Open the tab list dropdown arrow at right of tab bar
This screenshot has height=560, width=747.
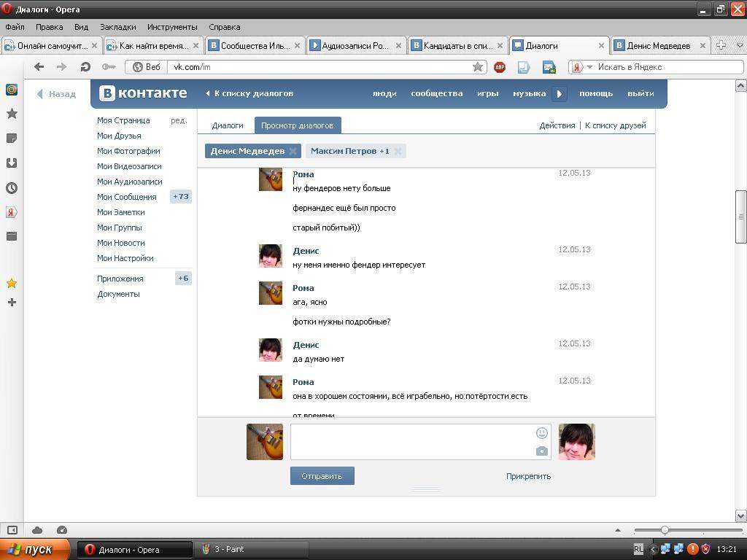point(740,46)
